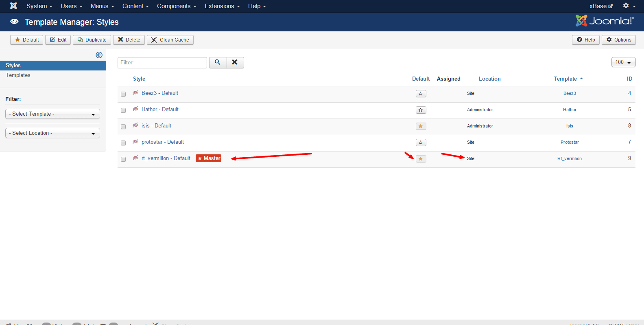Open the Select Template dropdown
Screen dimensions: 644x325
pos(52,114)
